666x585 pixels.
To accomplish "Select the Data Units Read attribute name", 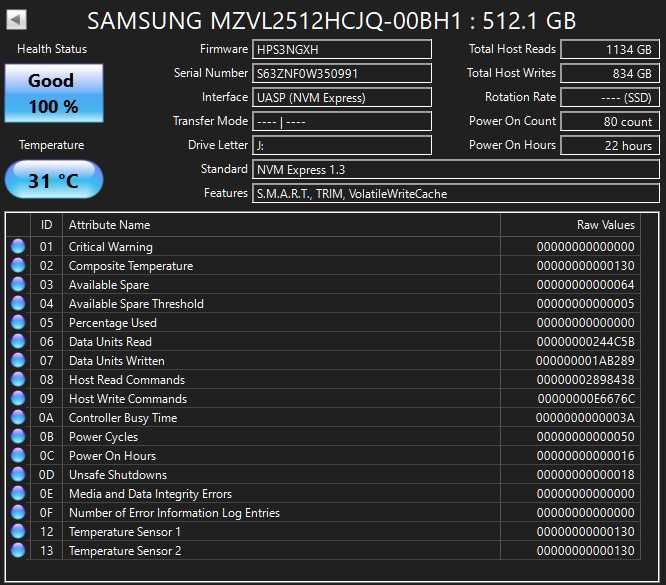I will 110,342.
